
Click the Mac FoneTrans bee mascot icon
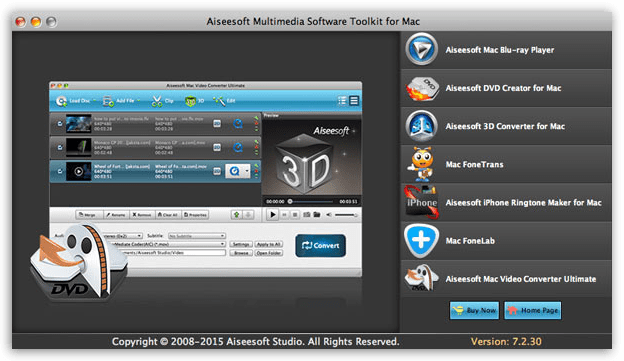(422, 164)
